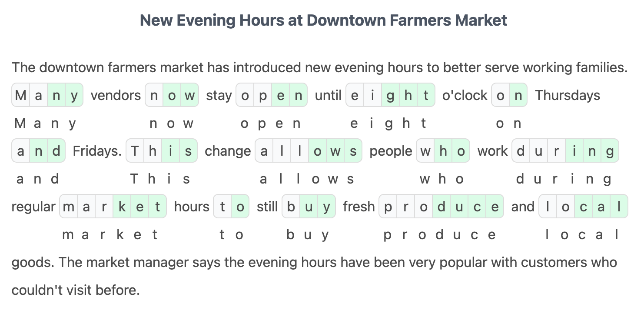Click the 'u' letter box in during

[539, 151]
